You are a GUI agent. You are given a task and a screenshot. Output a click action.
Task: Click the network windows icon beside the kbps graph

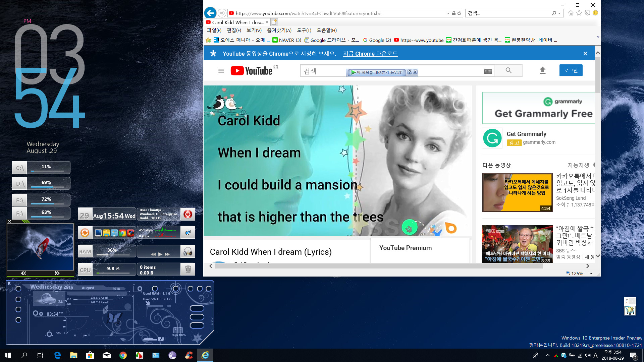point(188,233)
